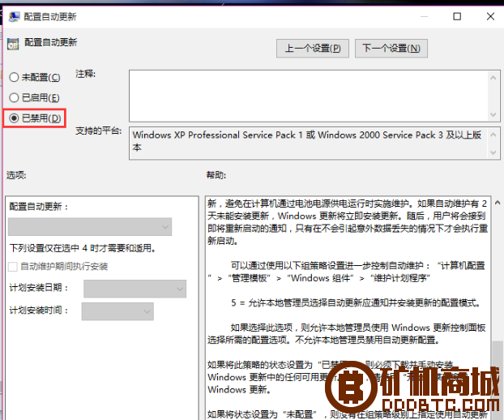Open the 计划安装时间 dropdown

tap(117, 311)
